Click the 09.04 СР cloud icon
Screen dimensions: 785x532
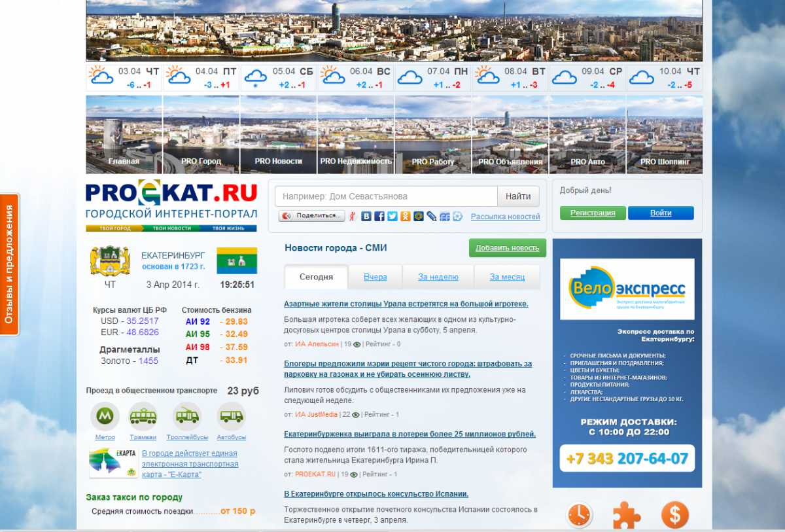(565, 78)
